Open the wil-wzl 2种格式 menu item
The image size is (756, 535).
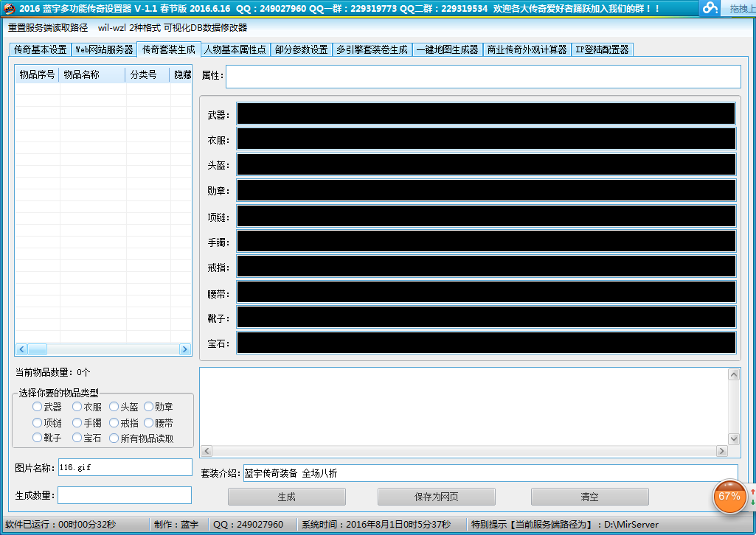coord(130,28)
